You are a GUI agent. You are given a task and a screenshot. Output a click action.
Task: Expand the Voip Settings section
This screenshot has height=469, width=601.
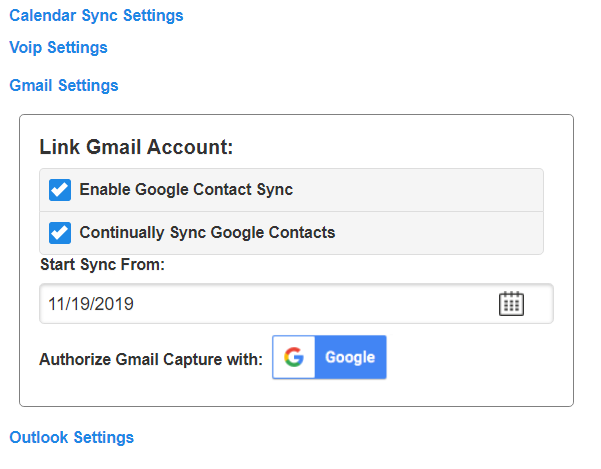(58, 47)
